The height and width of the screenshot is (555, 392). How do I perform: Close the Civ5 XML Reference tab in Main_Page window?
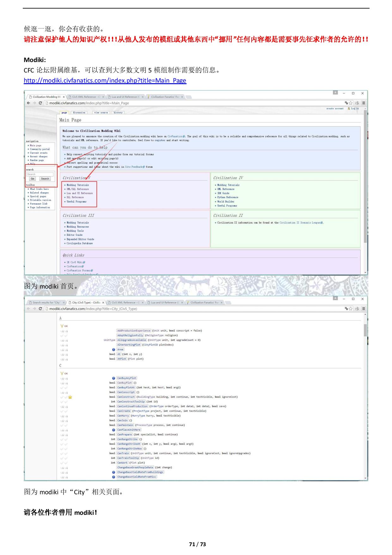pos(103,97)
